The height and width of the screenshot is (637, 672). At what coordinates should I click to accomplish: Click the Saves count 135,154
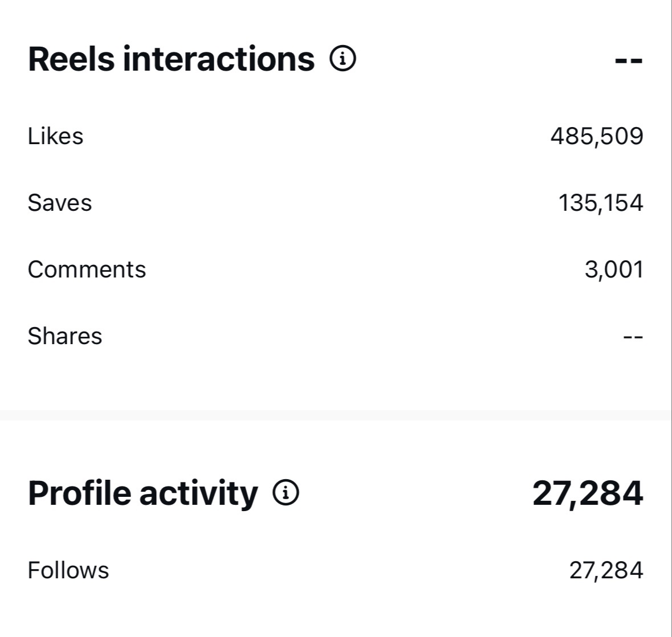pyautogui.click(x=601, y=203)
